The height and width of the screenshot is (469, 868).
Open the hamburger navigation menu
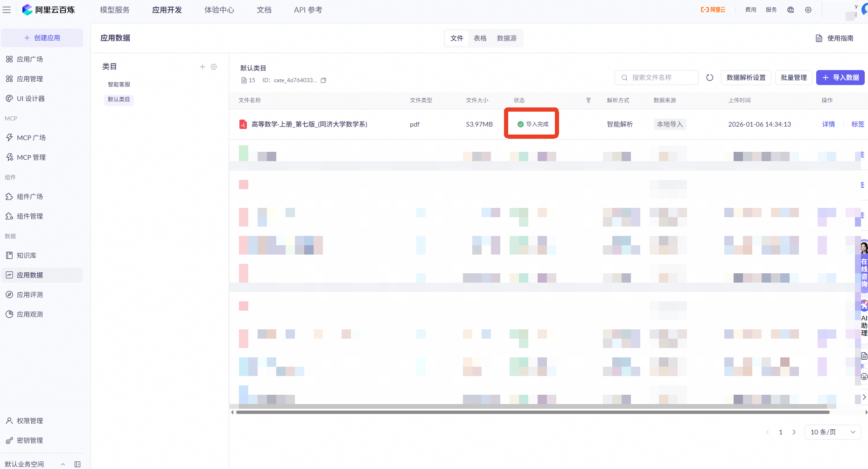click(7, 10)
